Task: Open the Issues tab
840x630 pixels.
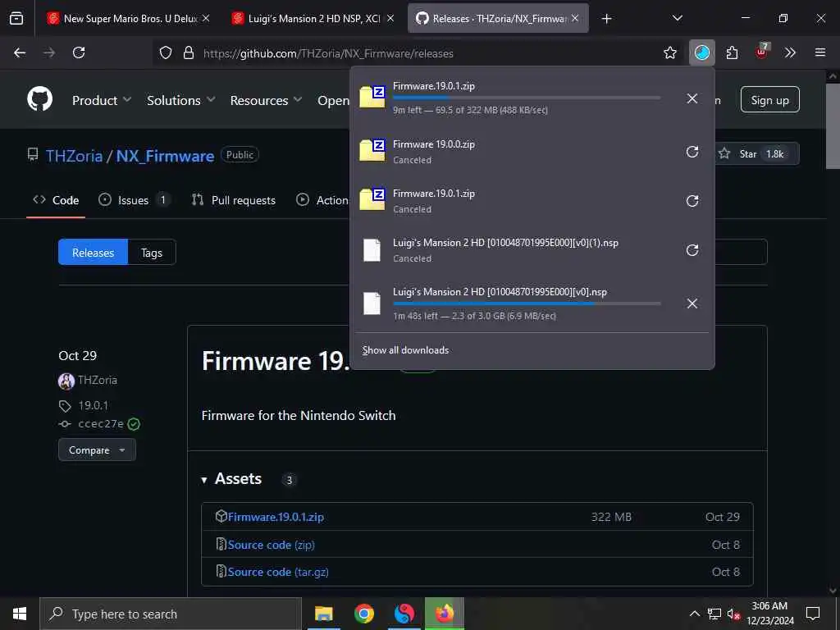Action: 134,200
